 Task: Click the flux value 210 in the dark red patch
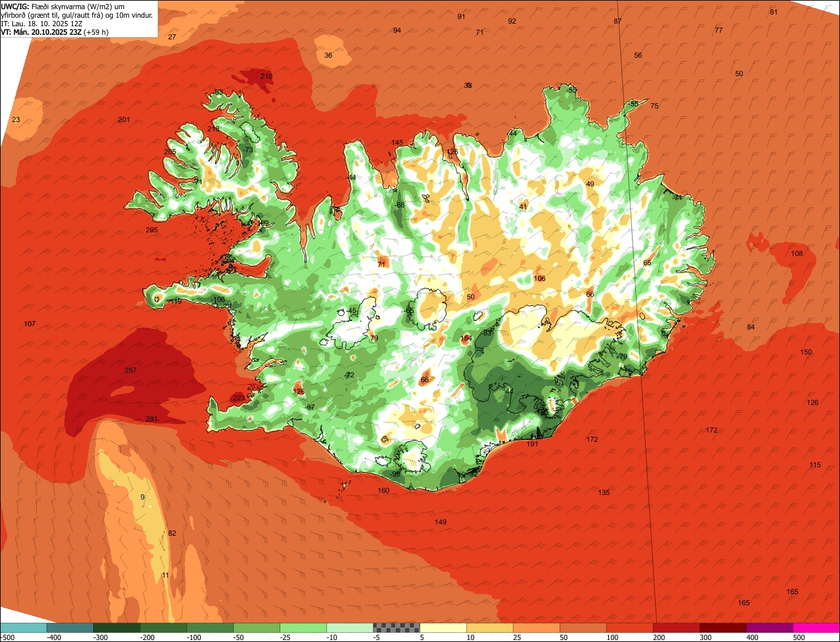(x=266, y=76)
